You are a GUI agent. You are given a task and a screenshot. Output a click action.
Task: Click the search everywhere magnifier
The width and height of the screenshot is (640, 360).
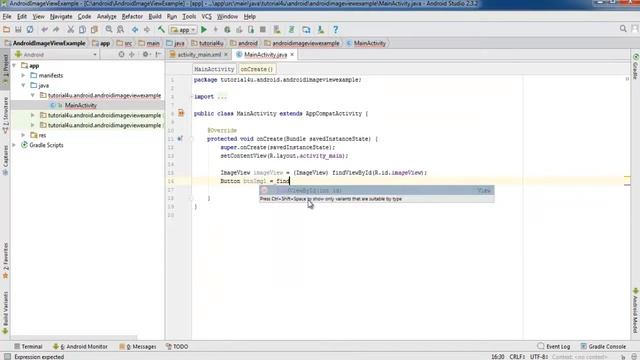(x=623, y=29)
